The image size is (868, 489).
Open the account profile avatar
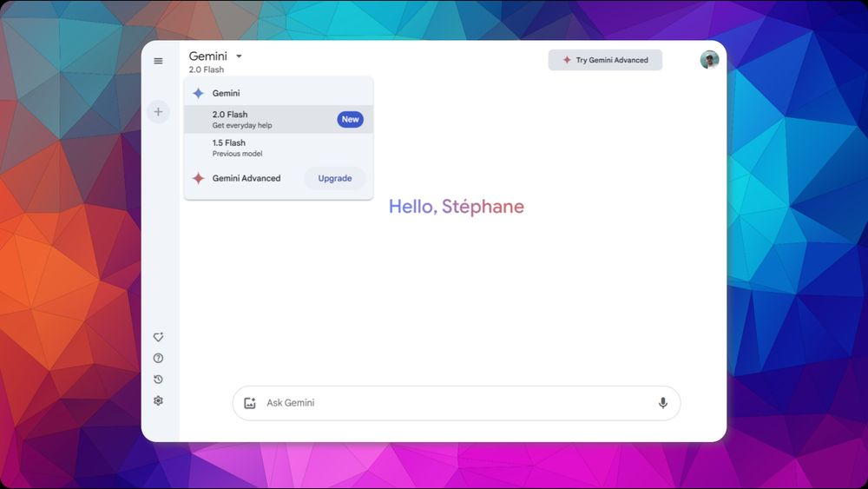[x=709, y=60]
